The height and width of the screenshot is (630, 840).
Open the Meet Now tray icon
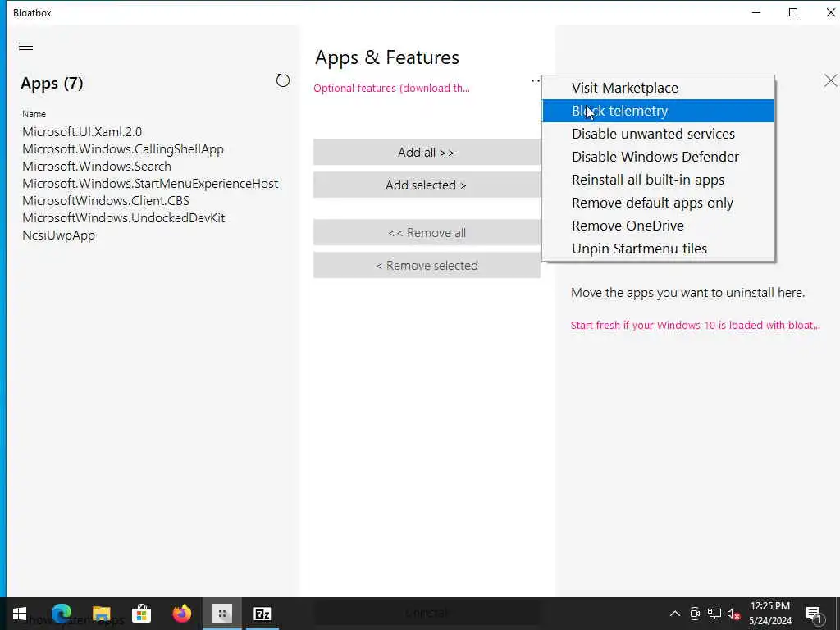point(695,614)
